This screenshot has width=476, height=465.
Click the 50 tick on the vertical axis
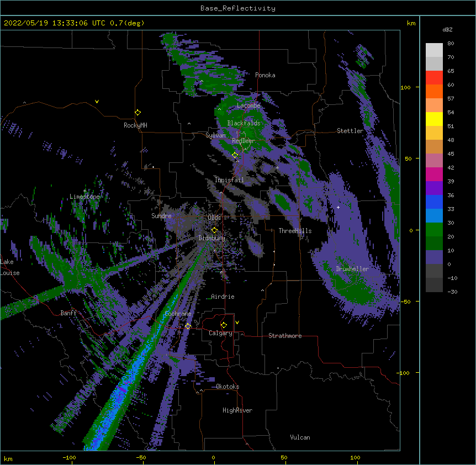(408, 158)
